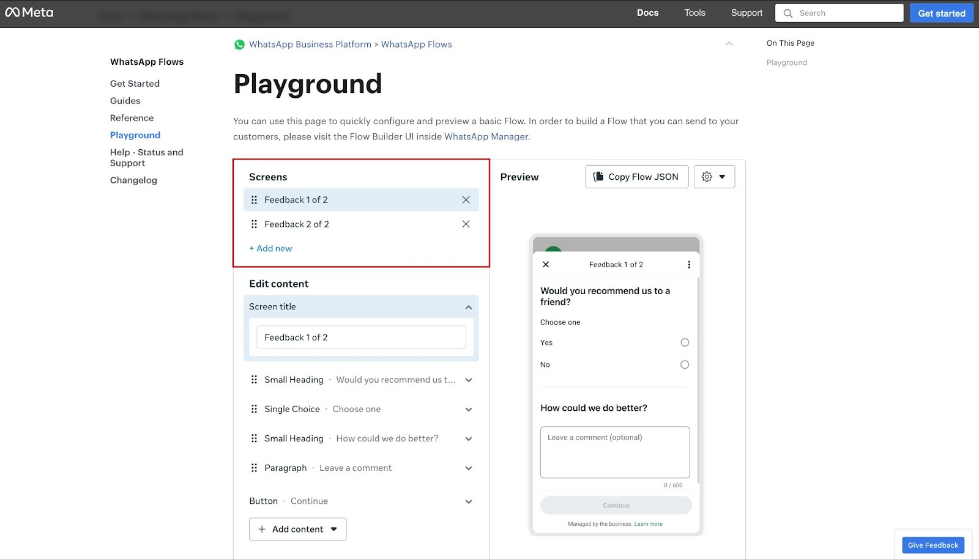979x560 pixels.
Task: Open Guides in the sidebar
Action: 125,101
